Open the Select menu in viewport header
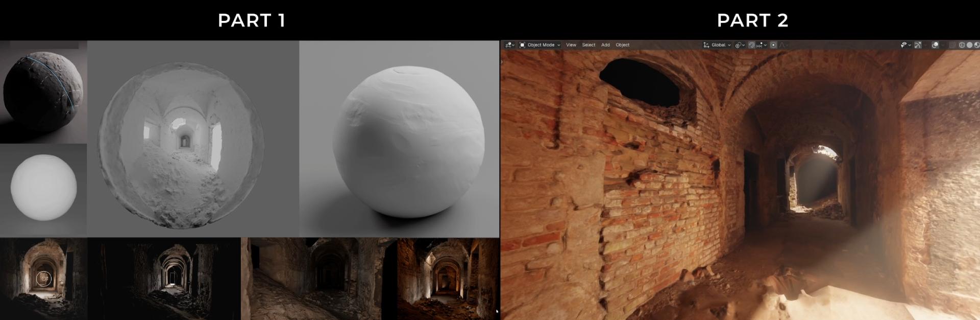980x320 pixels. pos(589,45)
